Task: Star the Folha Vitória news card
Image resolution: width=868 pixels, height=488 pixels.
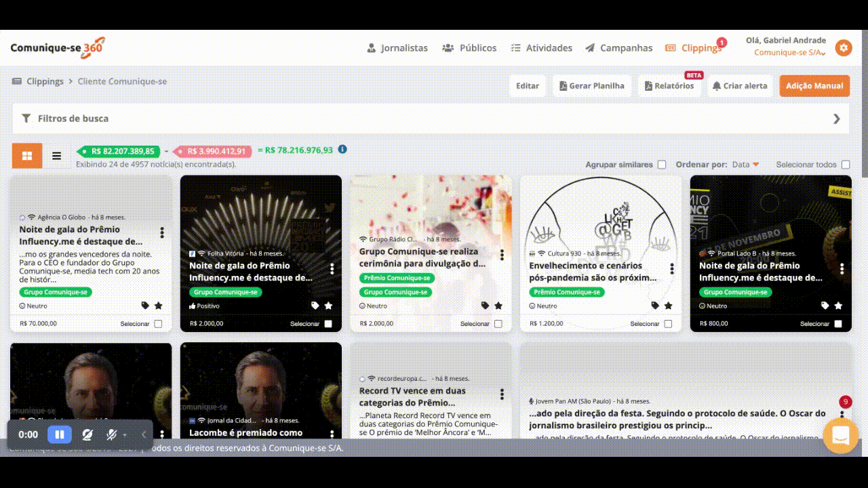Action: coord(329,306)
